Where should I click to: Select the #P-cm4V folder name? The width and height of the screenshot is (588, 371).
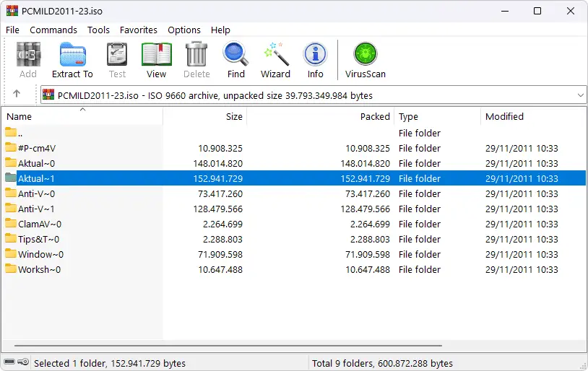[37, 149]
